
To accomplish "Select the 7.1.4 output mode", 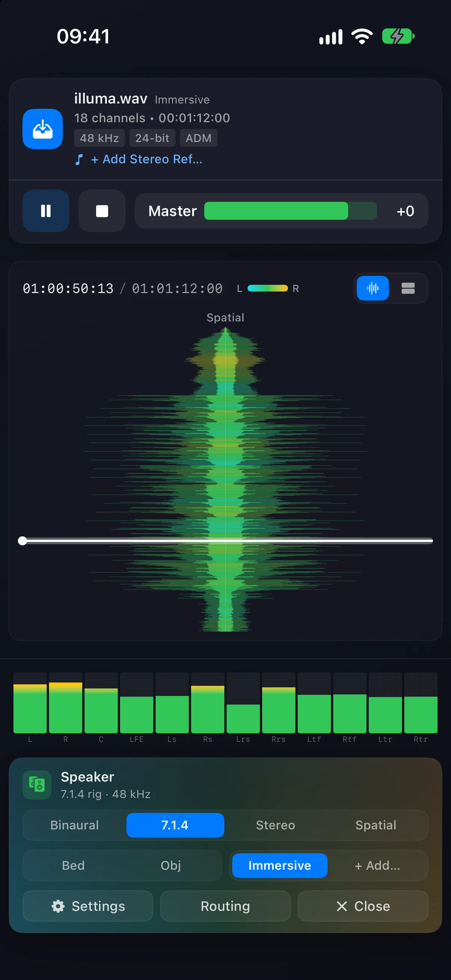I will click(175, 825).
